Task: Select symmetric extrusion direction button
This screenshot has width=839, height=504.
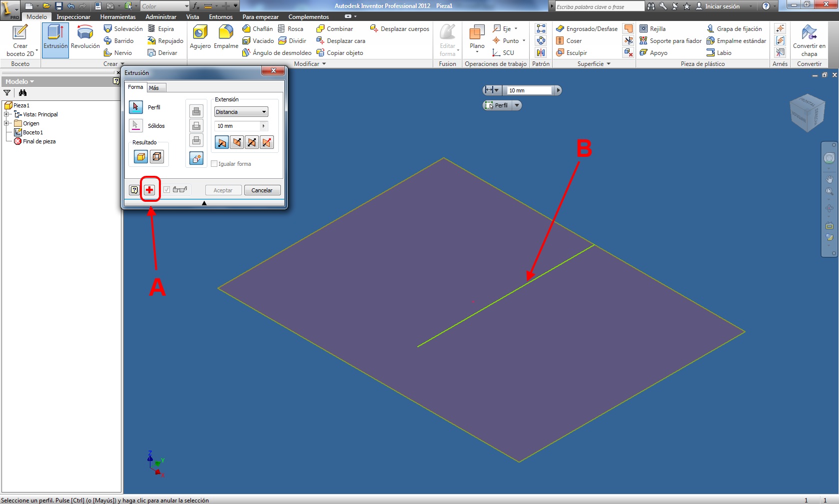Action: tap(252, 143)
